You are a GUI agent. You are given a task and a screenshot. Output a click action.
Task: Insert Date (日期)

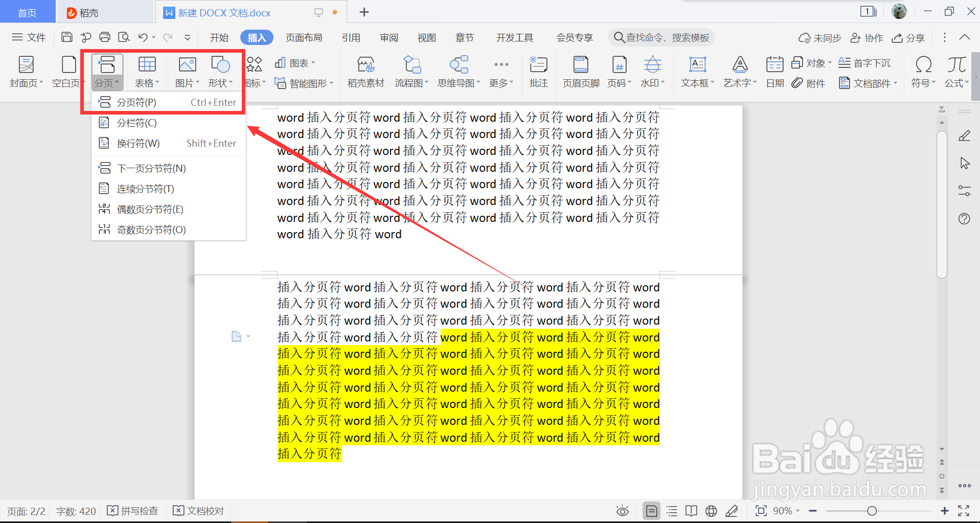tap(775, 72)
